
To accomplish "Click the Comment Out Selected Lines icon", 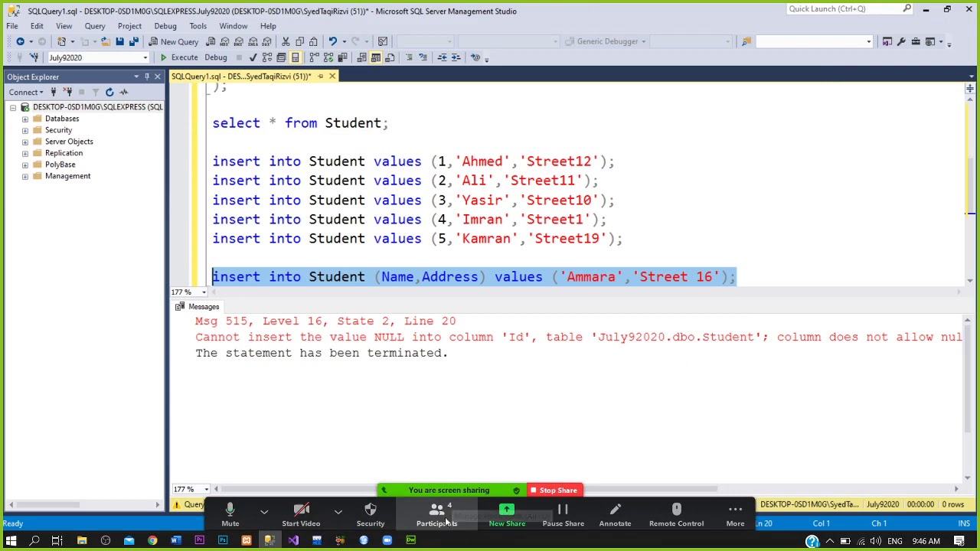I will 409,57.
